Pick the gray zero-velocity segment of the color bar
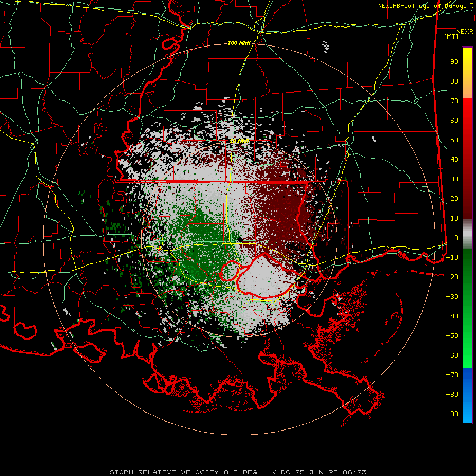Image resolution: width=476 pixels, height=476 pixels. point(467,234)
